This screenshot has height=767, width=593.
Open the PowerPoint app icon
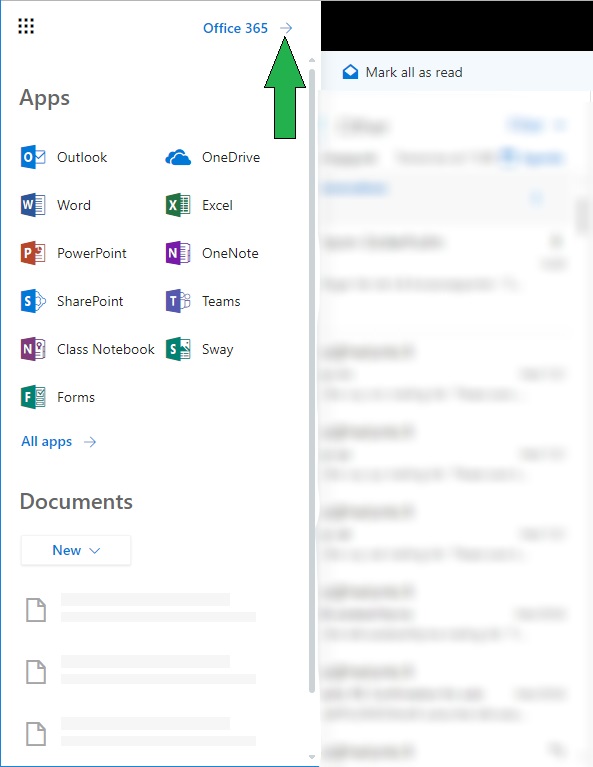pos(33,253)
